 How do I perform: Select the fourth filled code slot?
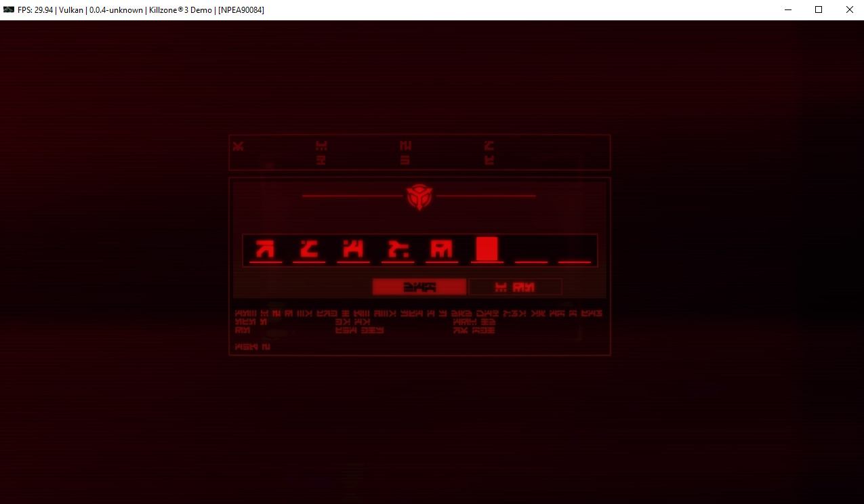click(398, 249)
